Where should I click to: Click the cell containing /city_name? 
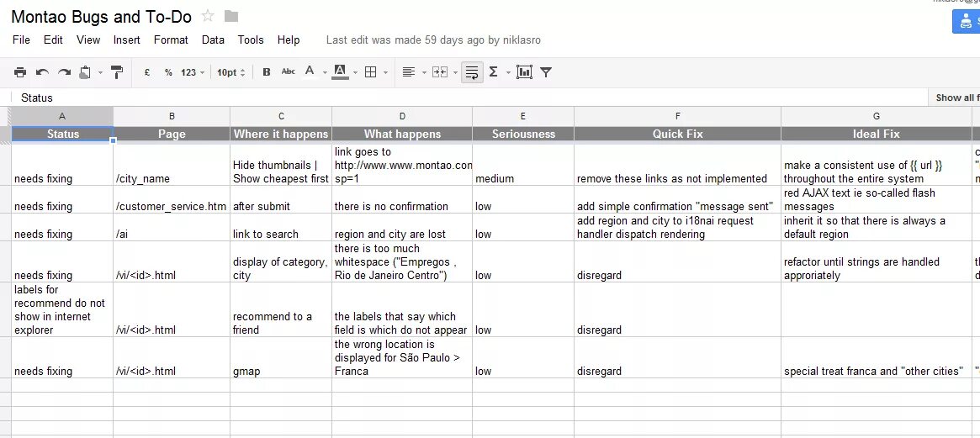[172, 165]
